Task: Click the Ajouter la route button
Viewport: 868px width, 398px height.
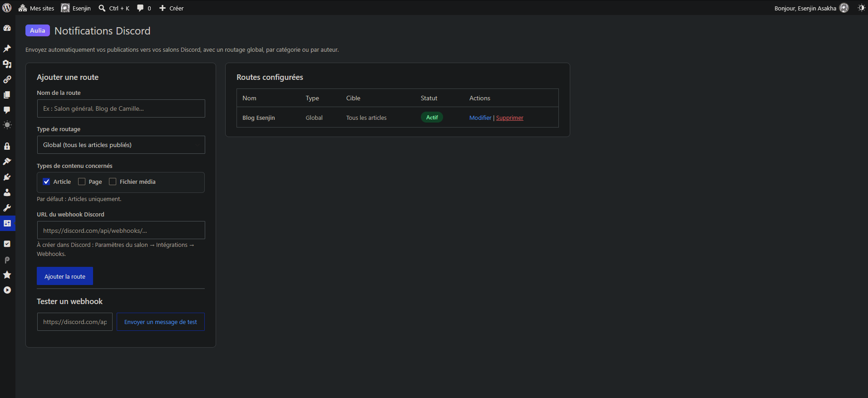Action: [x=65, y=276]
